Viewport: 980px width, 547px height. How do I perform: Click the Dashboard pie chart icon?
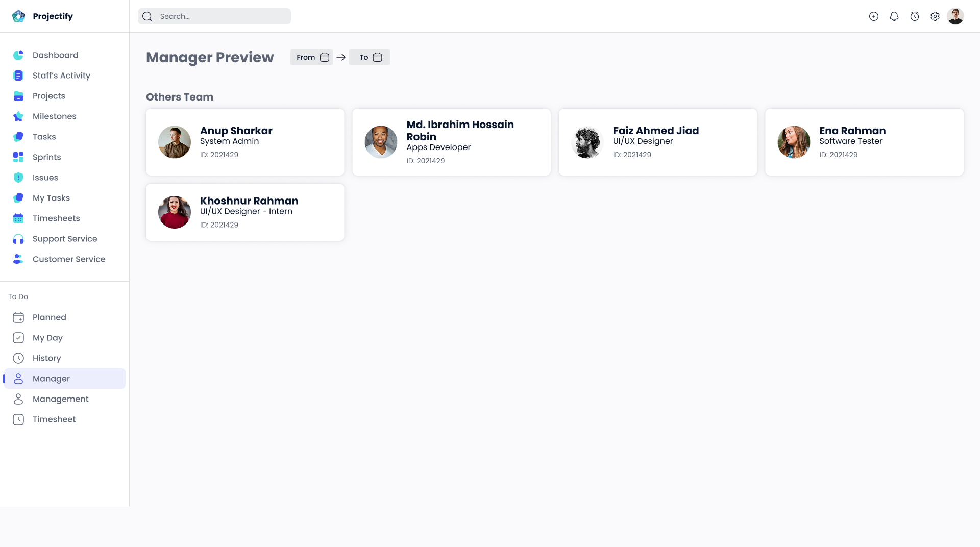point(18,55)
